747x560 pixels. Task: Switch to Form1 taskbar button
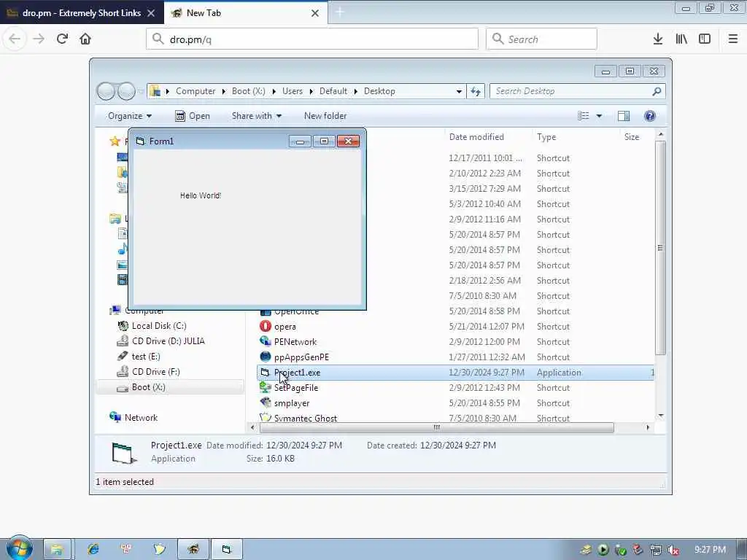click(x=227, y=550)
